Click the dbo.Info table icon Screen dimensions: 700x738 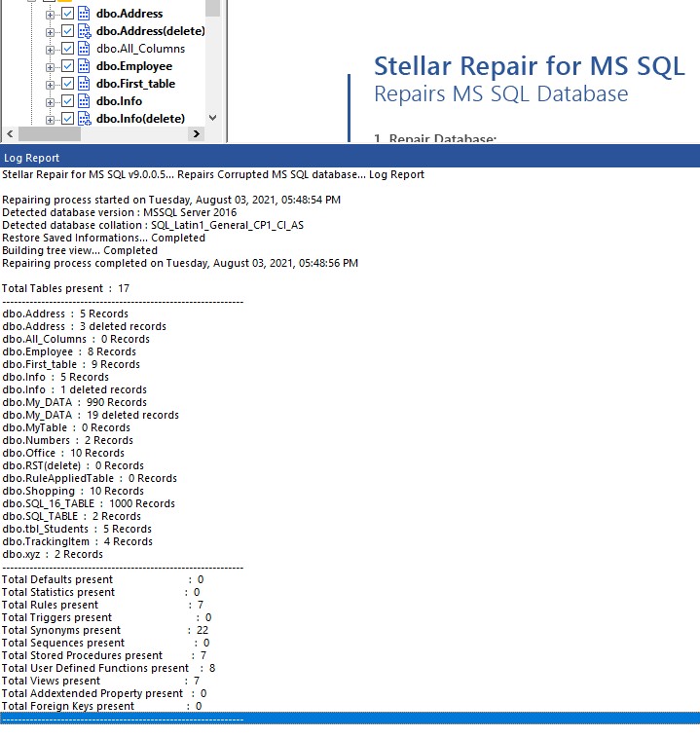click(84, 100)
